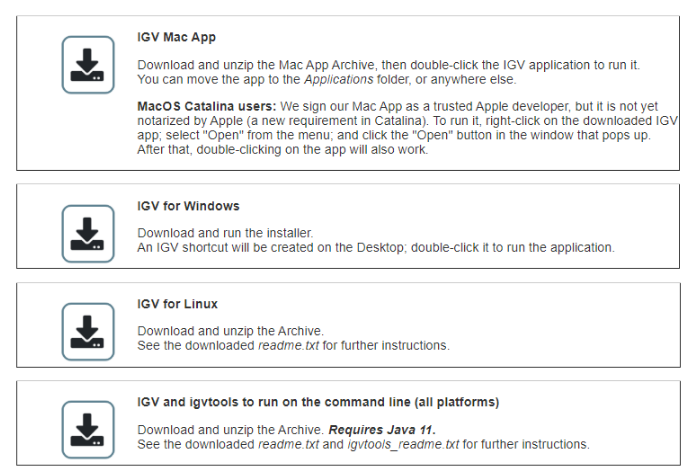Click the command line igvtools download icon
This screenshot has width=693, height=474.
coord(88,429)
